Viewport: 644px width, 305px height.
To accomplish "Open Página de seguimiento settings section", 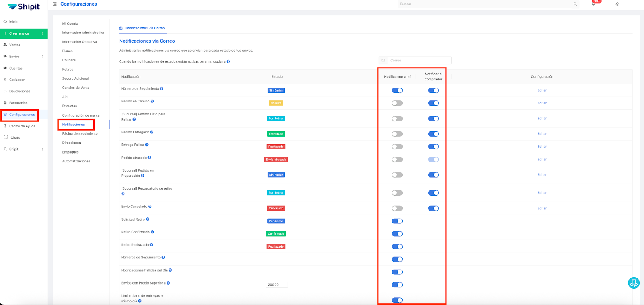I will (x=80, y=133).
